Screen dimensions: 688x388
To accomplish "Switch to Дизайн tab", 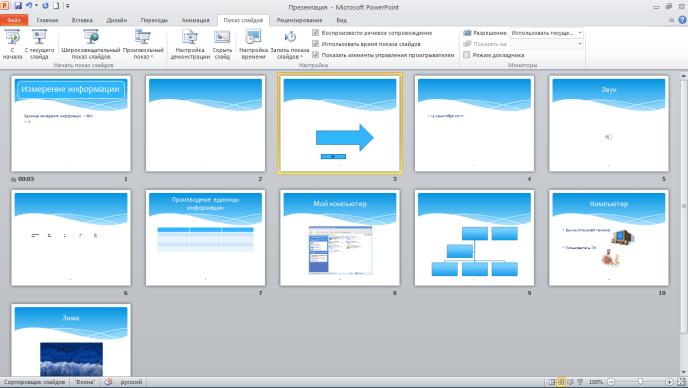I will click(x=117, y=20).
